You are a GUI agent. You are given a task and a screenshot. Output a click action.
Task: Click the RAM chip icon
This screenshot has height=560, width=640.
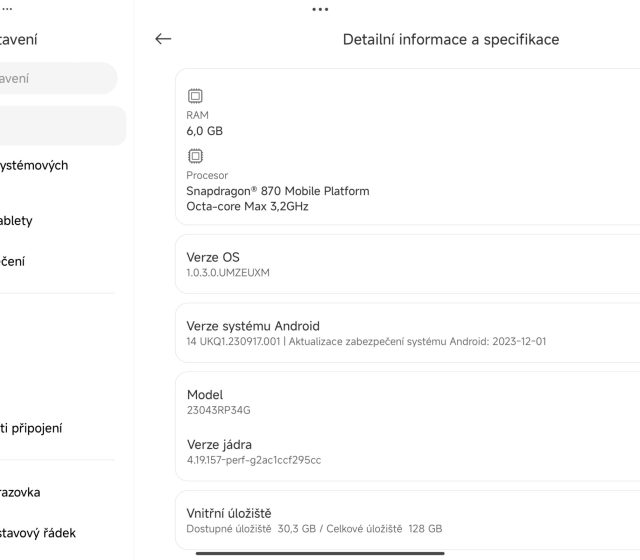point(195,96)
